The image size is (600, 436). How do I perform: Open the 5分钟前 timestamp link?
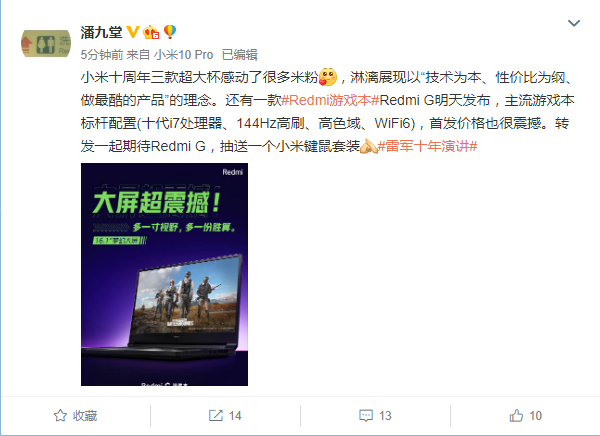point(102,55)
